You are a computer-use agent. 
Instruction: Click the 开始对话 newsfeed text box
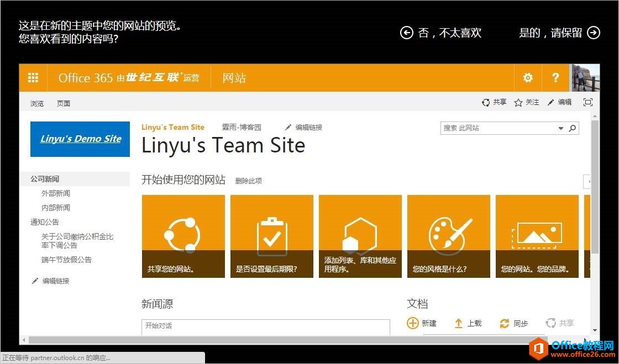[x=266, y=327]
